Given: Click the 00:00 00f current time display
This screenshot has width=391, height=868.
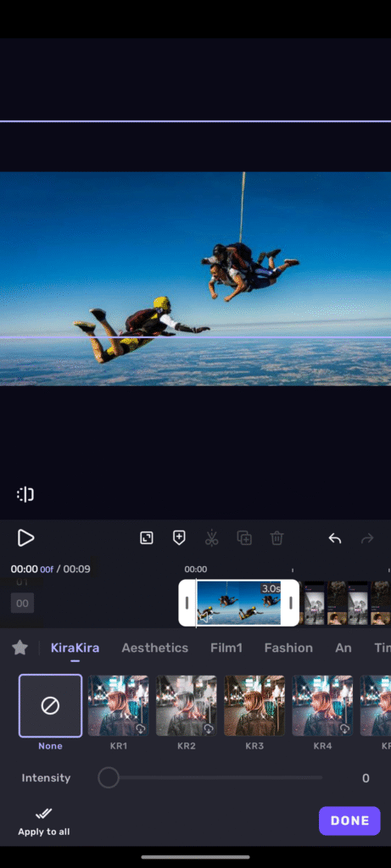Looking at the screenshot, I should tap(32, 569).
